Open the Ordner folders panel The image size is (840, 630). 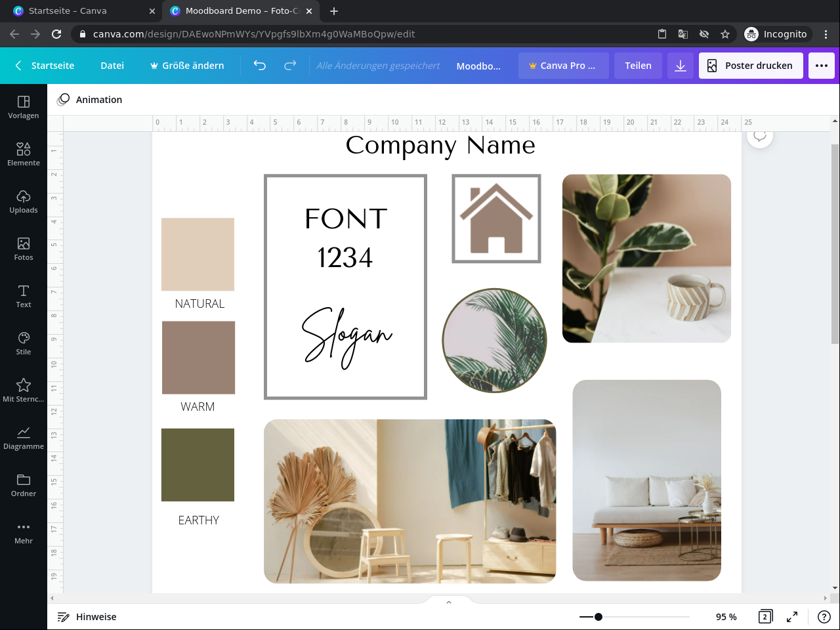coord(24,485)
